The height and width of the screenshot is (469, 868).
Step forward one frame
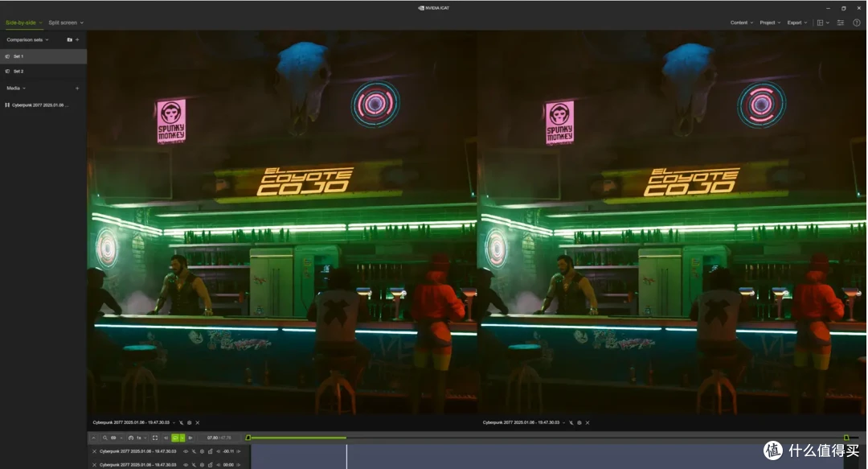tap(190, 438)
